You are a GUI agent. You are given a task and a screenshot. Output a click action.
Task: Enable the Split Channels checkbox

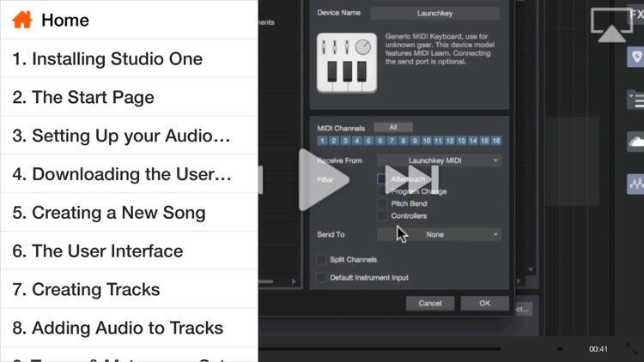point(321,259)
